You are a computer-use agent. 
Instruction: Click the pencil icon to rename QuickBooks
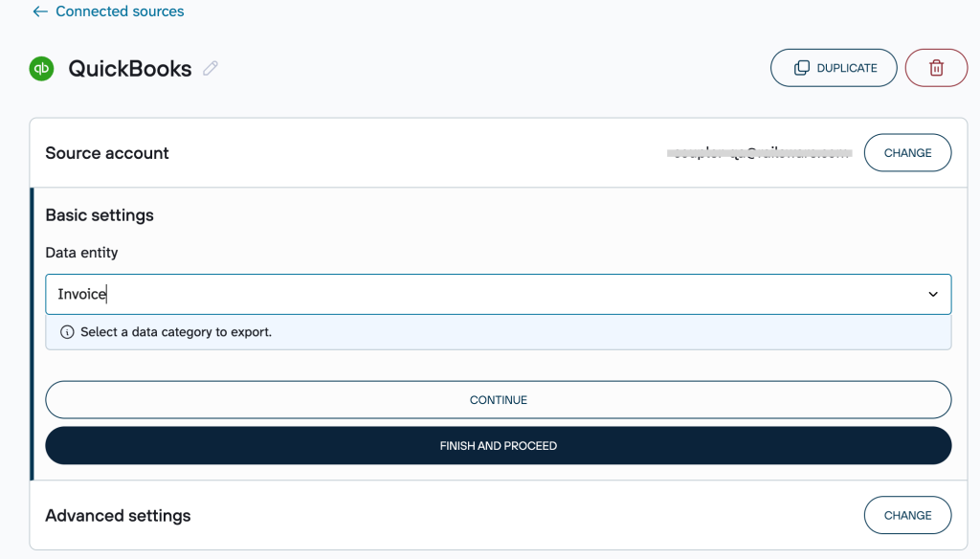tap(211, 68)
